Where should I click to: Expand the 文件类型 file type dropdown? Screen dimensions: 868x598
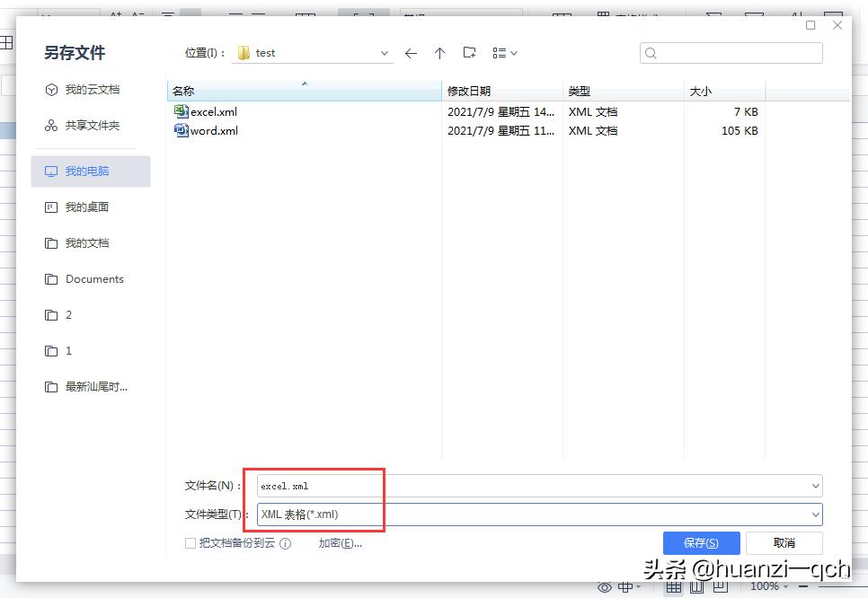(816, 514)
